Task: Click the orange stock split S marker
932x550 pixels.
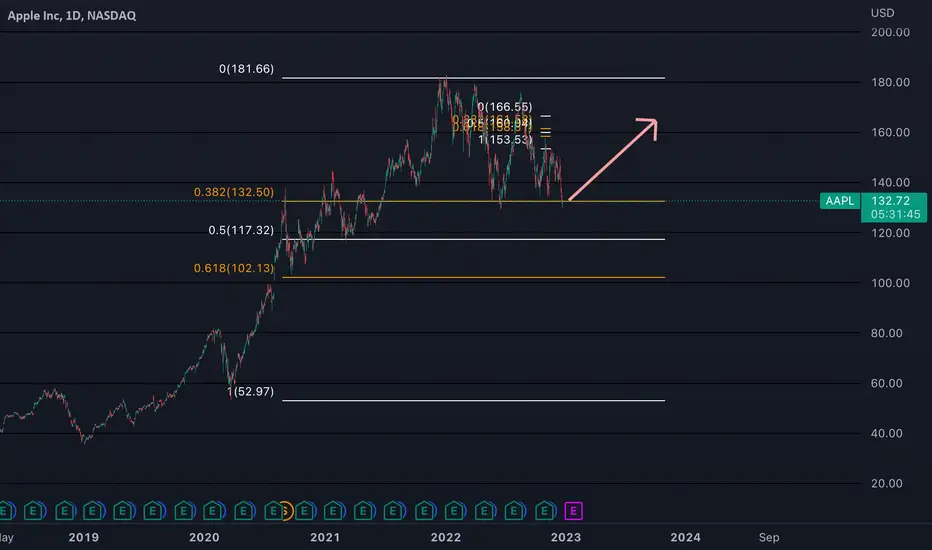Action: (x=286, y=511)
